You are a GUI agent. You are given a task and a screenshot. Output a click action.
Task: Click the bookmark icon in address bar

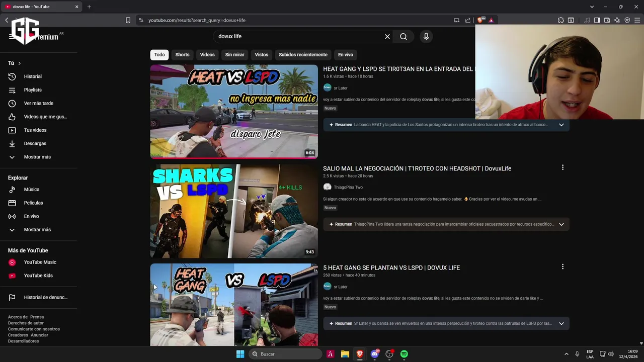point(128,20)
